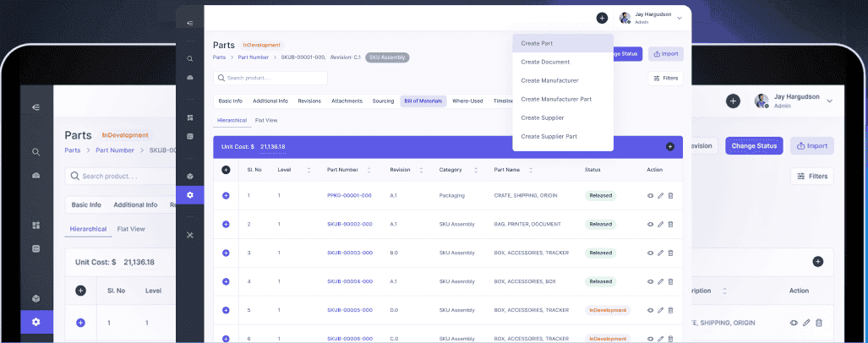Click the plus button beside Jay Hargudson's avatar
The width and height of the screenshot is (868, 343).
(602, 18)
